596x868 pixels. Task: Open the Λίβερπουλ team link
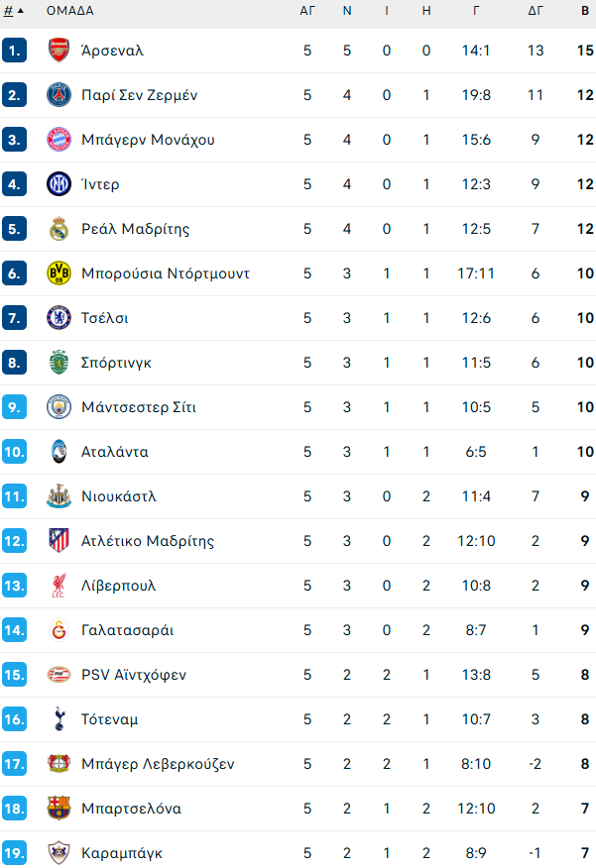tap(119, 586)
